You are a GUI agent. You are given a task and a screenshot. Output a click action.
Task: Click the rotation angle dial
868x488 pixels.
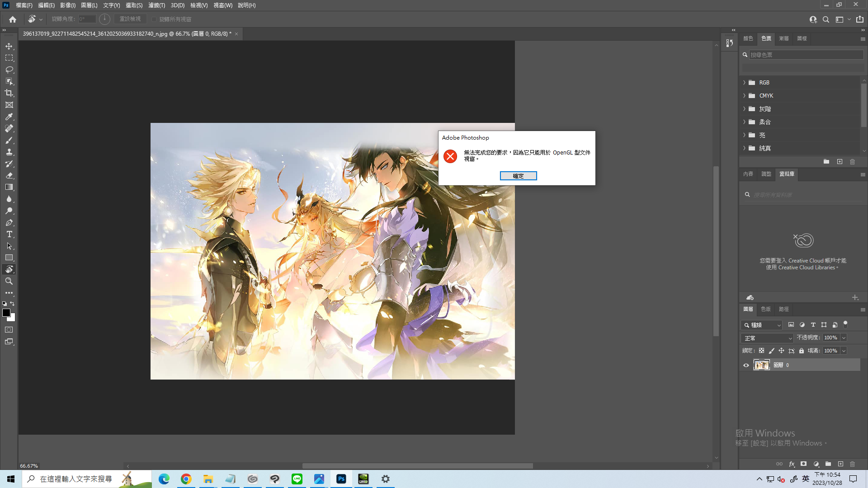coord(104,19)
